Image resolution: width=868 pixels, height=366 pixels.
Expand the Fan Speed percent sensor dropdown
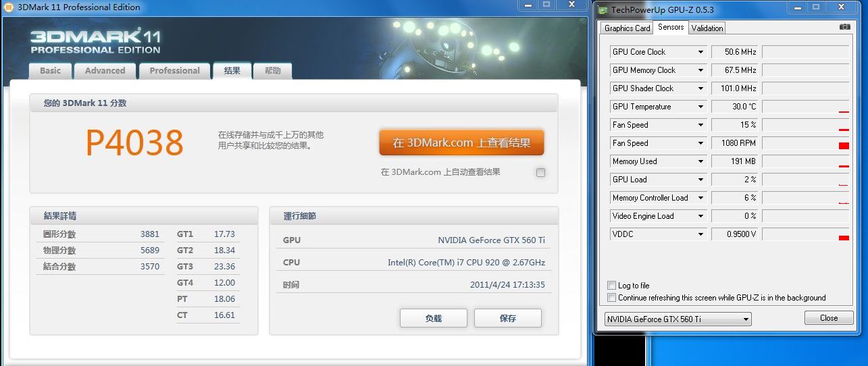(700, 125)
